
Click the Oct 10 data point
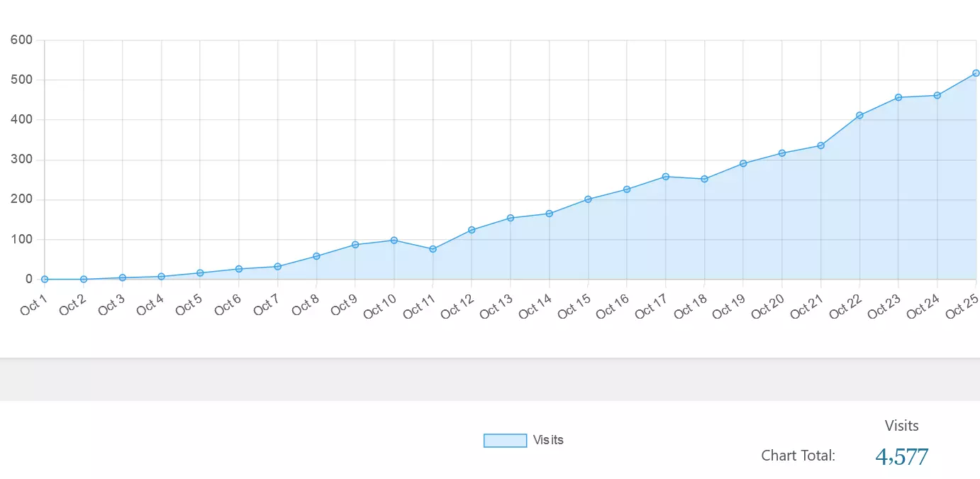pyautogui.click(x=394, y=240)
